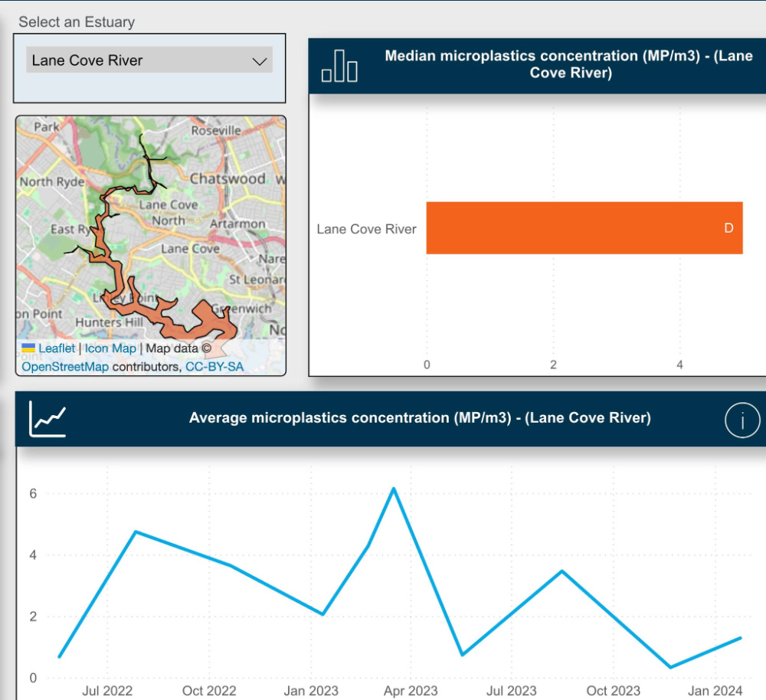
Task: Follow the OpenStreetMap contributors link
Action: 65,367
